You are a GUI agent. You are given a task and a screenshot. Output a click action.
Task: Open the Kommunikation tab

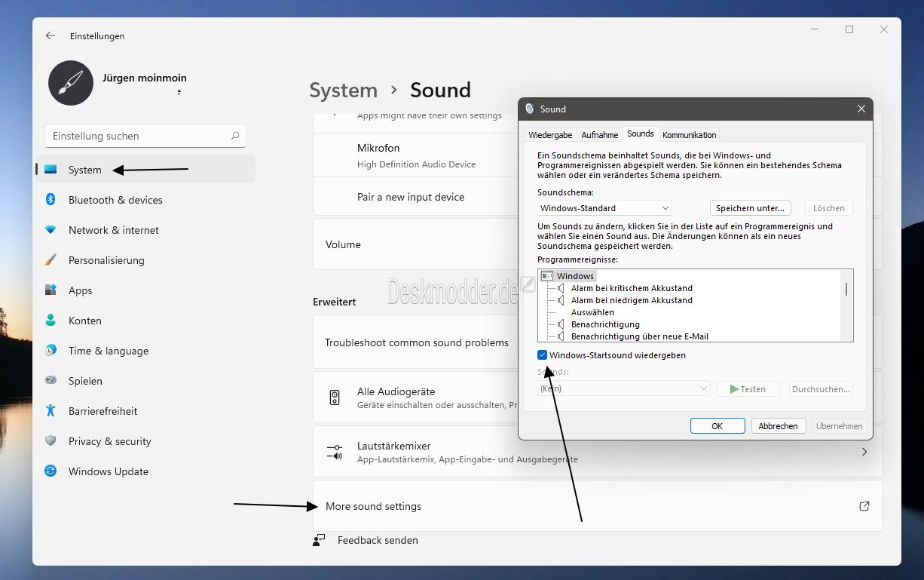pos(690,135)
